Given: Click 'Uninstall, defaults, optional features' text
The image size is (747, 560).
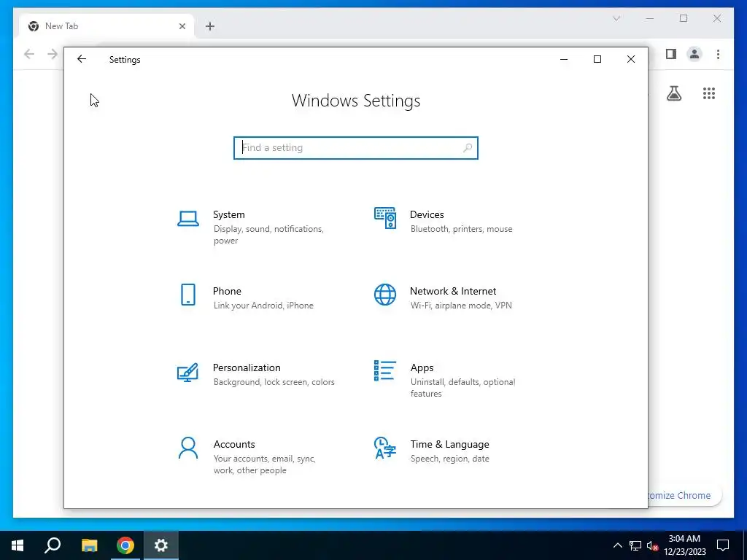Looking at the screenshot, I should pos(462,388).
